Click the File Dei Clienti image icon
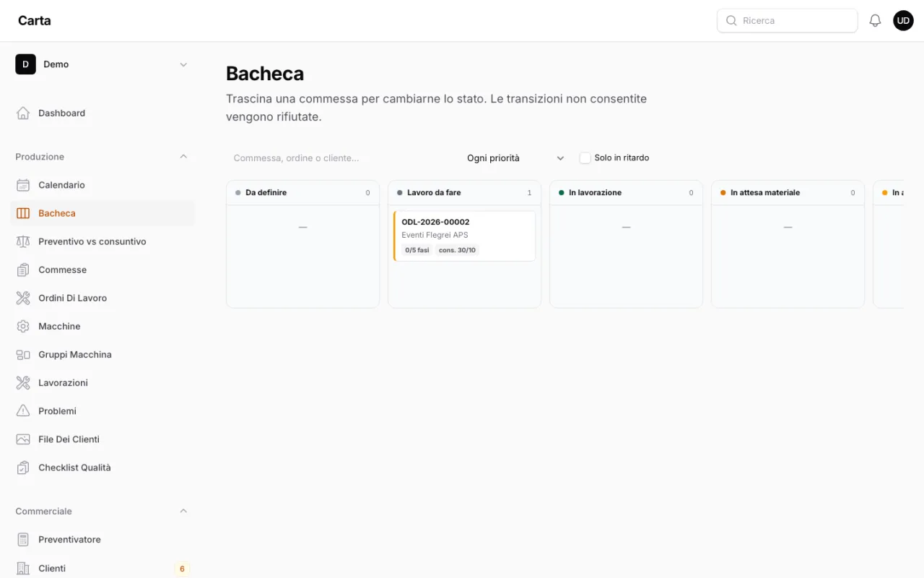Screen dimensions: 924x578 (x=23, y=439)
